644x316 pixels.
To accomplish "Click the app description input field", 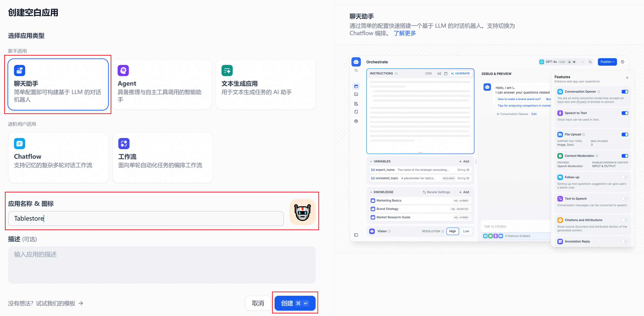I will pyautogui.click(x=162, y=265).
